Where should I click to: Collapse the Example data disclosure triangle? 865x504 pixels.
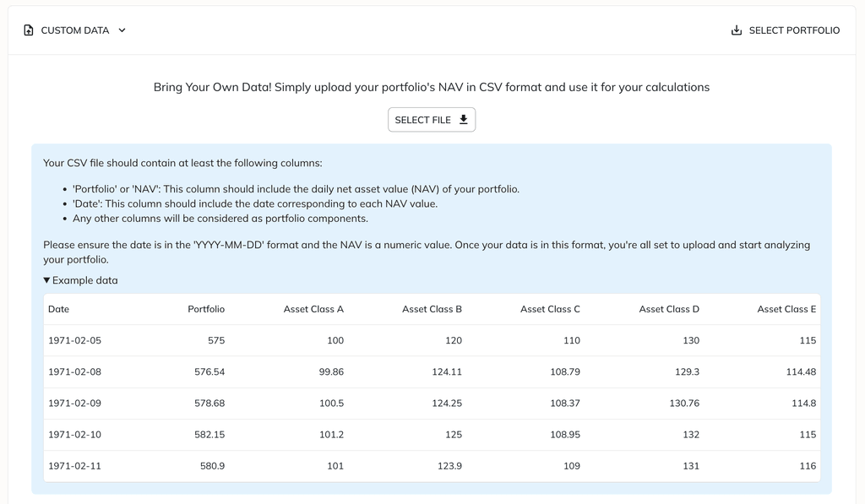47,280
